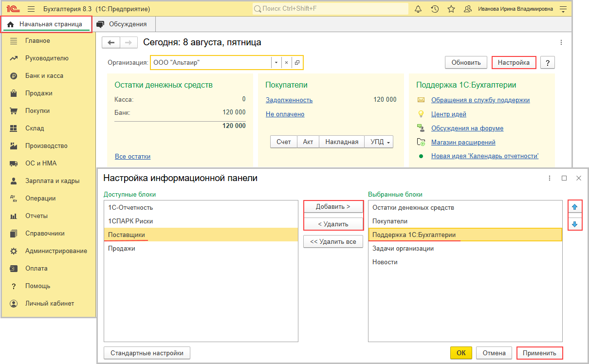
Task: Click the Зарплата и кадры person icon
Action: (x=14, y=181)
